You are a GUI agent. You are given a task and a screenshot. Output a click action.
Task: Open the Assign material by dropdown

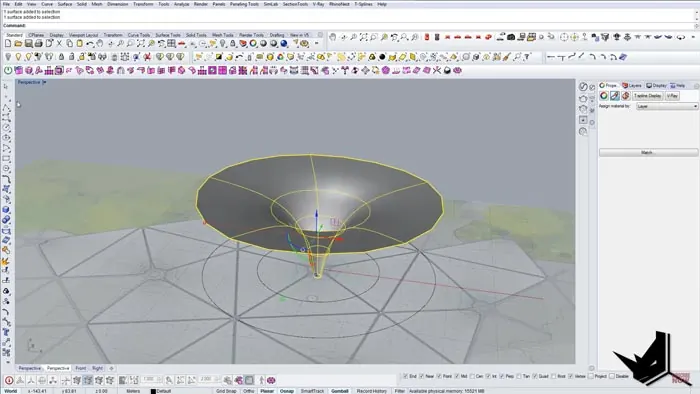point(667,106)
